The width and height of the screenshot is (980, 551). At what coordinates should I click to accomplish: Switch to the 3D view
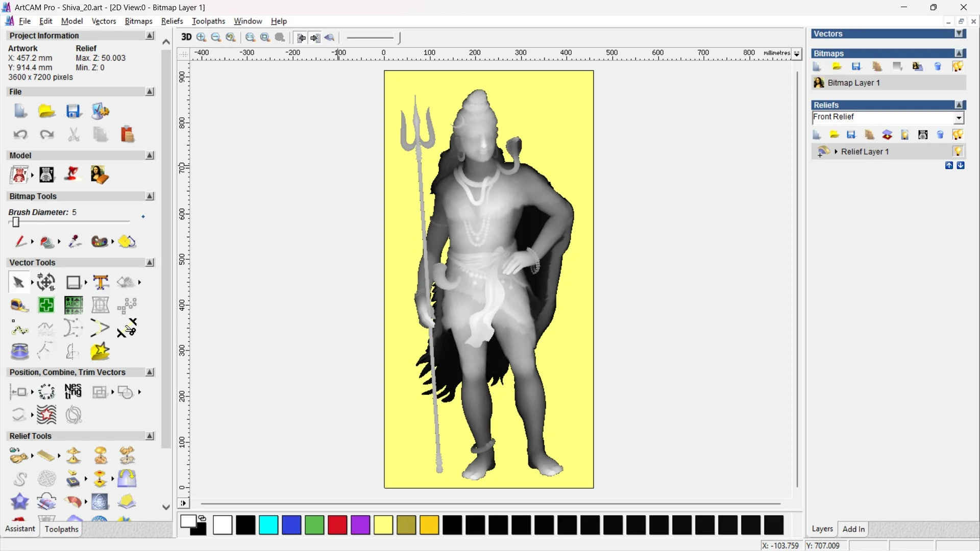186,37
